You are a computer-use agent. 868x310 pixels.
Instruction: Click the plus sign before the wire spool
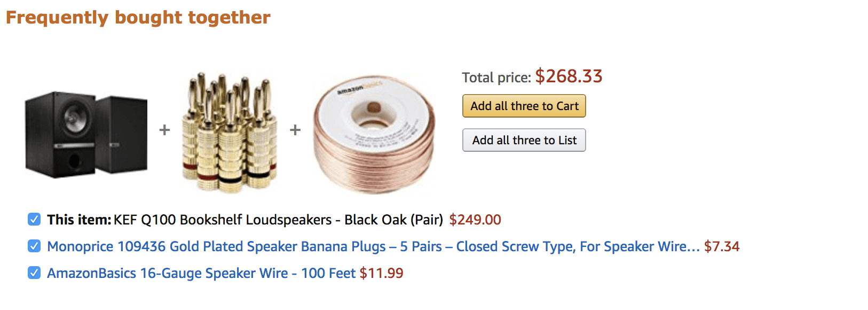click(x=295, y=130)
